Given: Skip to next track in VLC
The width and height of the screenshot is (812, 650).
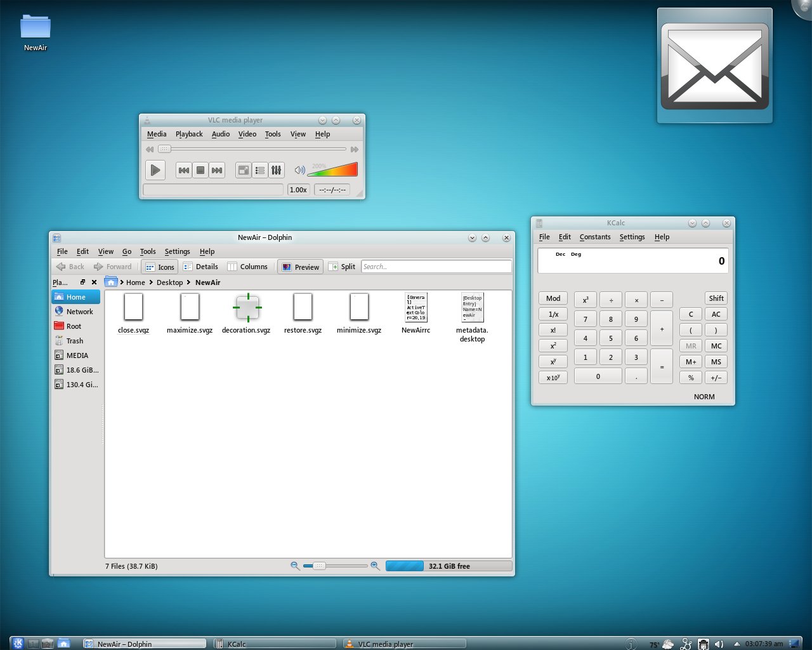Looking at the screenshot, I should pos(217,170).
